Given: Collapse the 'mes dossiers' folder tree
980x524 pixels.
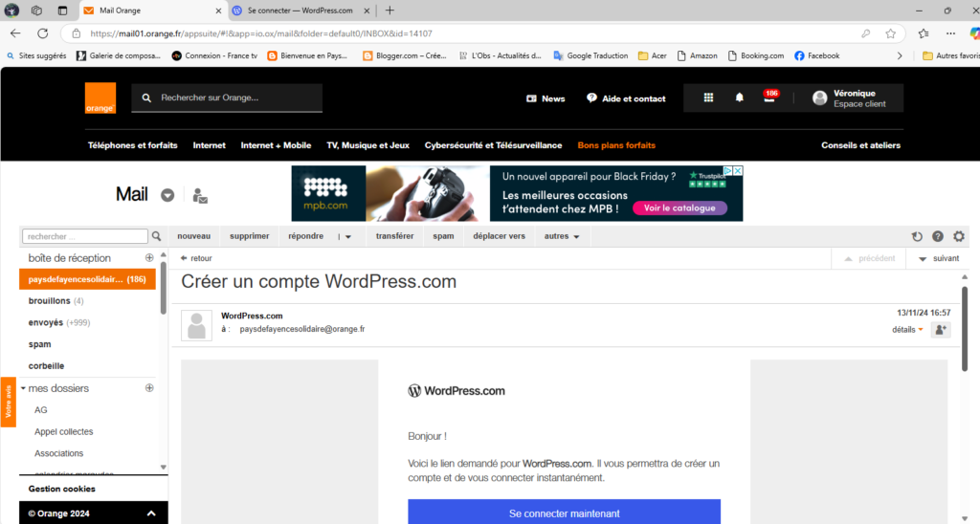Looking at the screenshot, I should pos(23,388).
